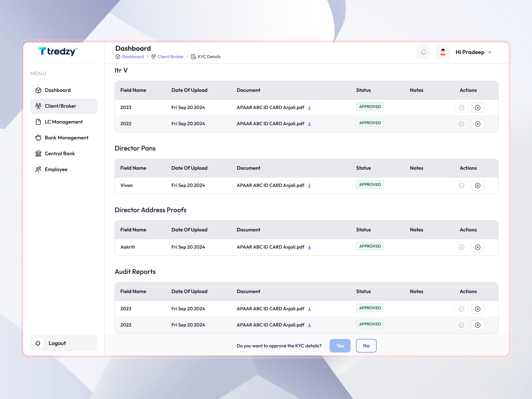Reject the 2022 Audit Reports entry

coord(478,325)
